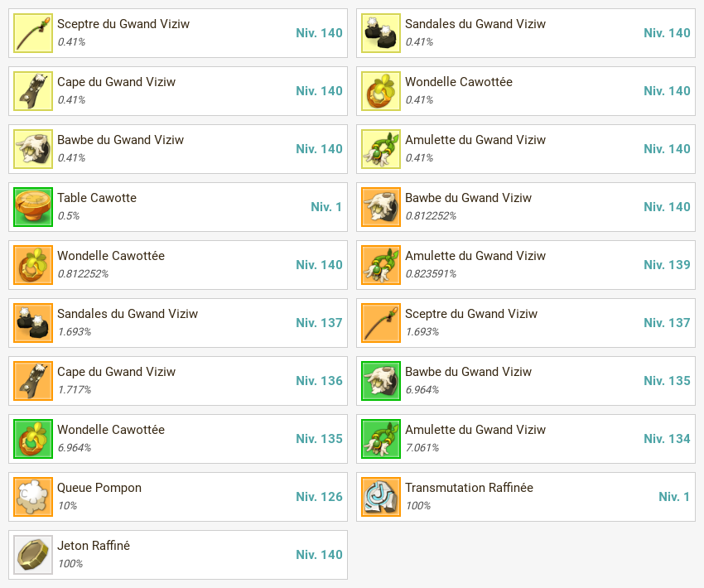The image size is (704, 588).
Task: Click the orange Amulette du Gwand Viziw icon Niv. 139
Action: [381, 265]
